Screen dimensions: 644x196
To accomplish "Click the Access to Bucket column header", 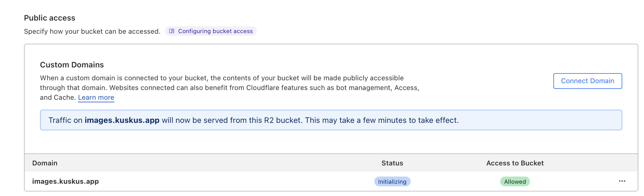I will [515, 163].
